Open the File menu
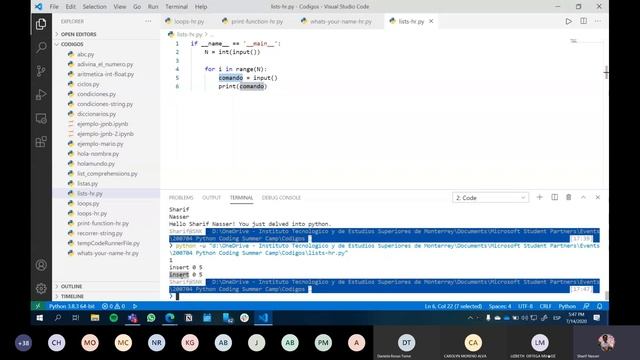The width and height of the screenshot is (640, 360). (x=54, y=7)
